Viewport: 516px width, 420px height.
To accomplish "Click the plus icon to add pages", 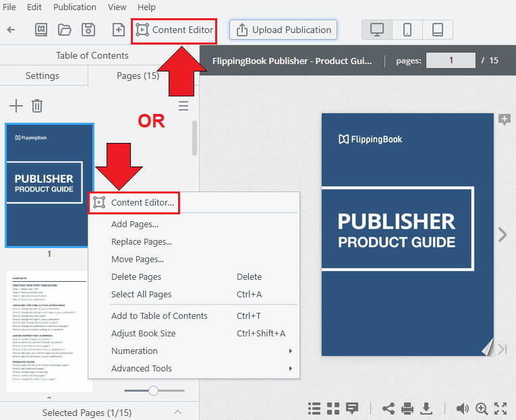I will pos(16,106).
